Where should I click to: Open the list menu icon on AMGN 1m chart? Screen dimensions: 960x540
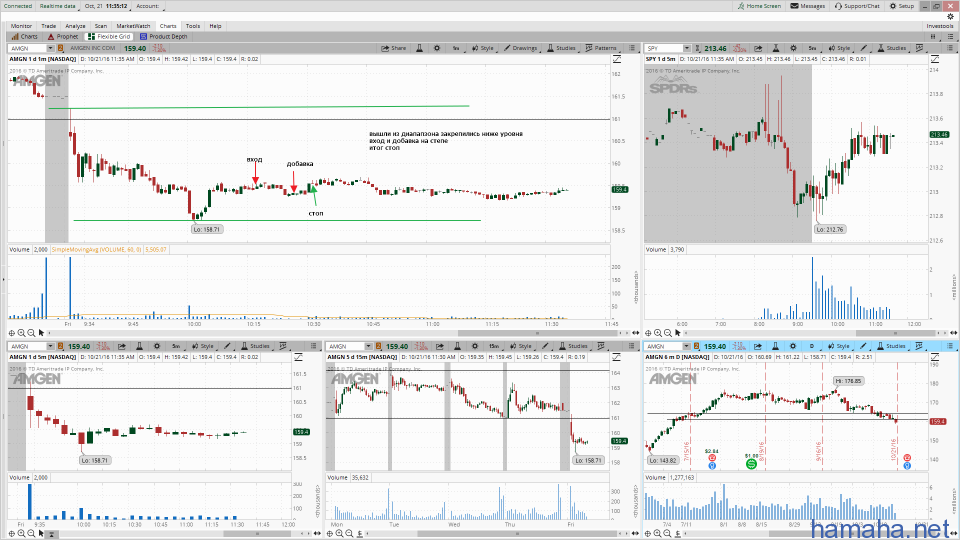(632, 48)
